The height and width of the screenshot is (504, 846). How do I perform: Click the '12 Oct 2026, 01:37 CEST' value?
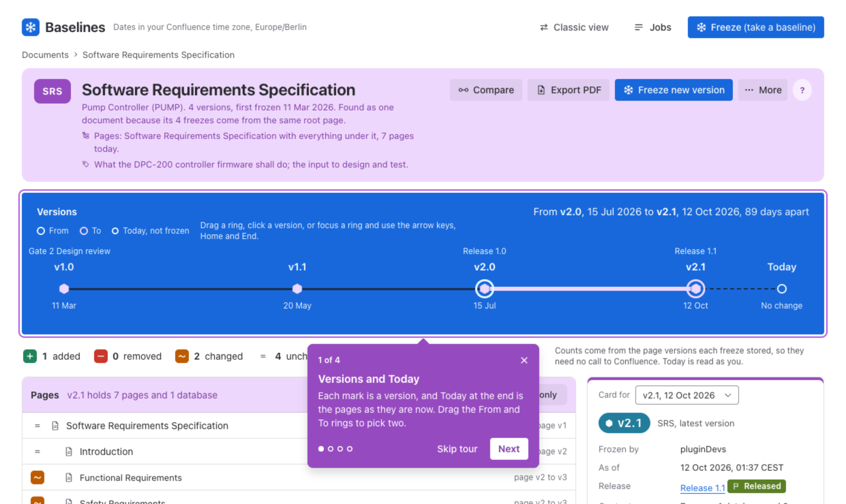(x=731, y=468)
